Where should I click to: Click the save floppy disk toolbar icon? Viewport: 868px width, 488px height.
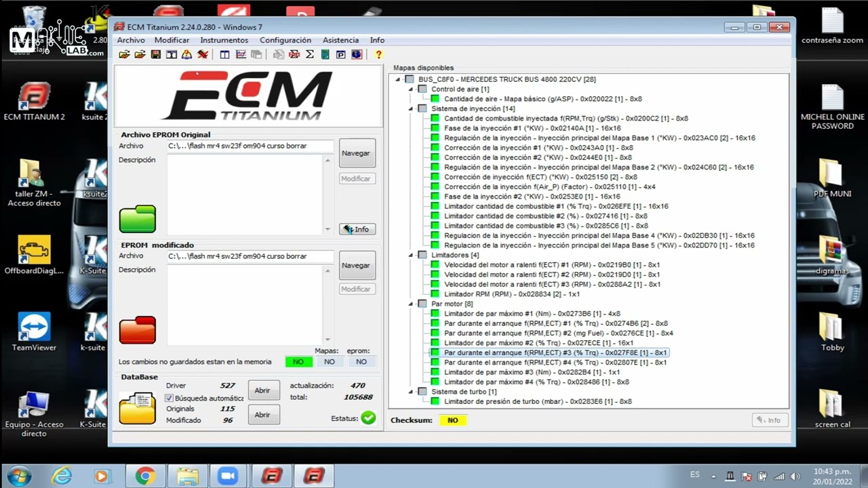pos(156,54)
